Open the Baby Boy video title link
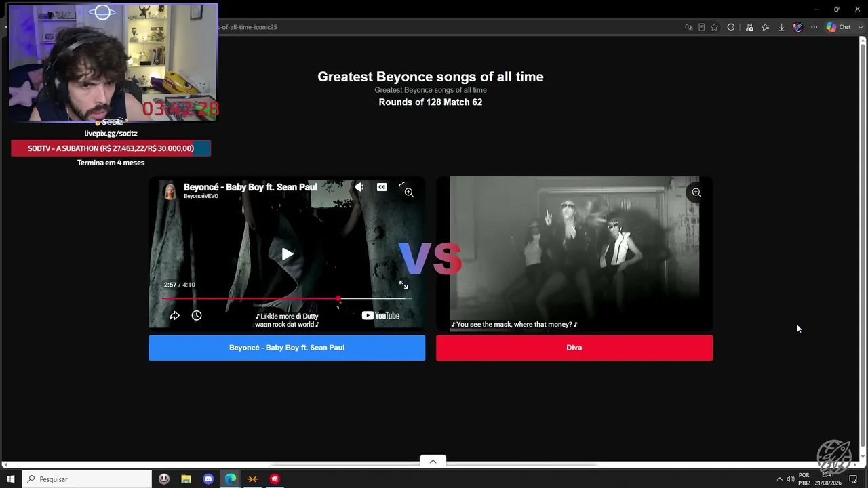The height and width of the screenshot is (488, 868). click(x=250, y=187)
